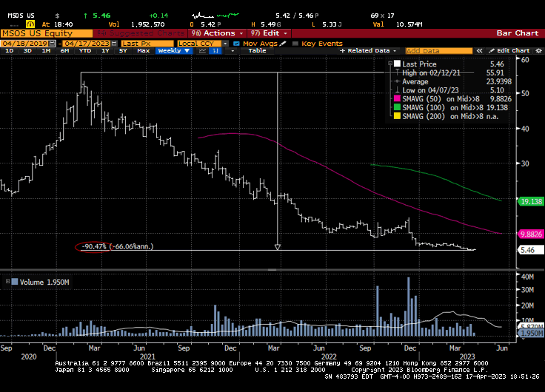This screenshot has width=545, height=392.
Task: Click the High marker icon in legend
Action: tap(397, 72)
